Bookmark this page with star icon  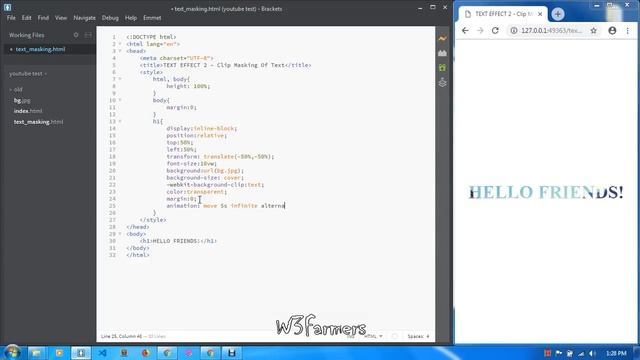pos(593,31)
